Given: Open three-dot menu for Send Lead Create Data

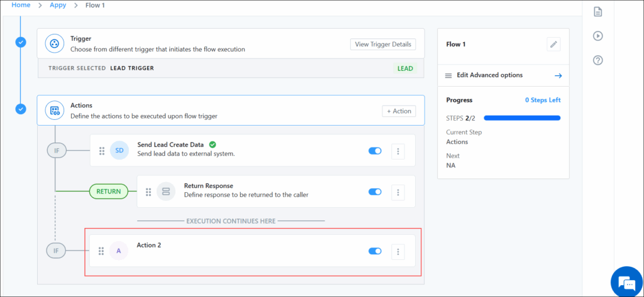Looking at the screenshot, I should point(398,151).
